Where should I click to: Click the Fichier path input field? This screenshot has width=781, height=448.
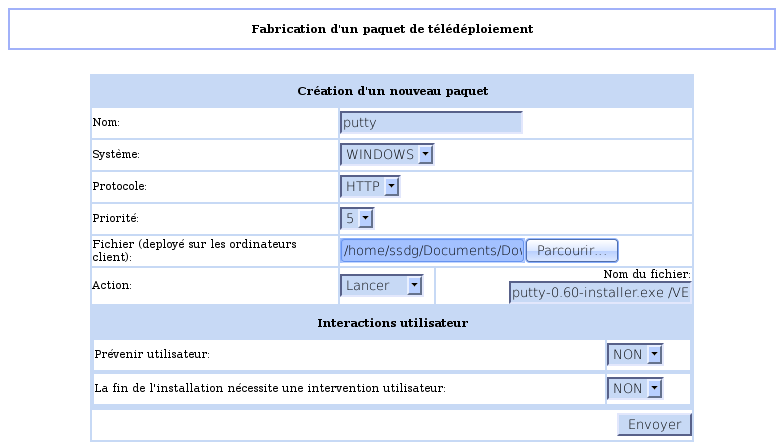(x=432, y=250)
